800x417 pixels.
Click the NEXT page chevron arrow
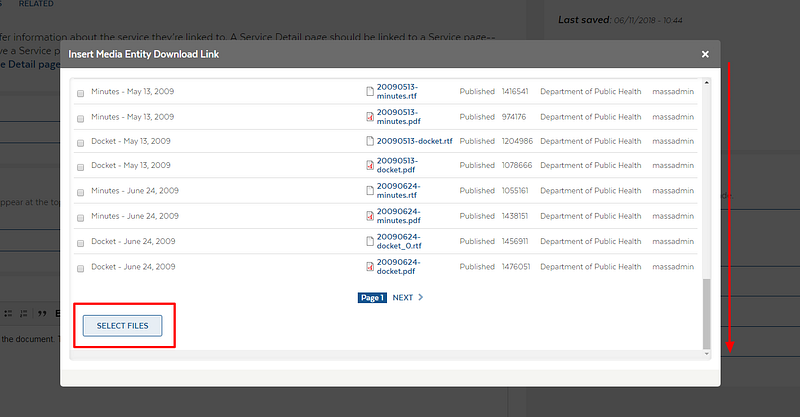tap(420, 297)
